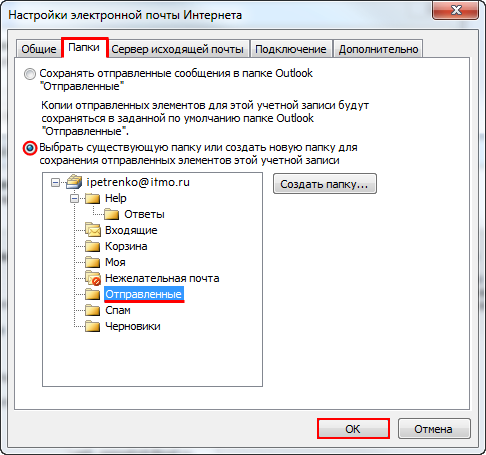Collapse the ipetrenko@itmo.ru account tree node
This screenshot has height=455, width=486.
(x=55, y=183)
